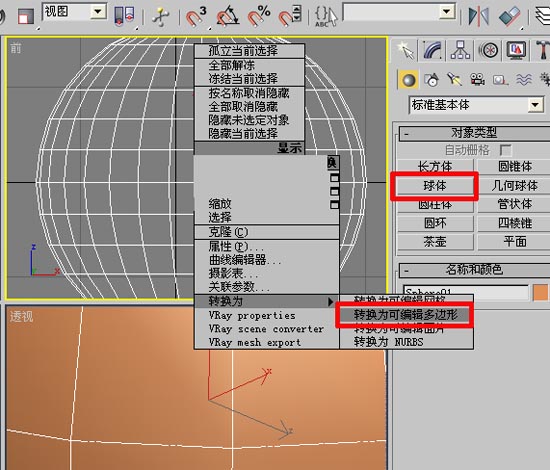
Task: Select the Space Warps wave icon
Action: click(523, 80)
